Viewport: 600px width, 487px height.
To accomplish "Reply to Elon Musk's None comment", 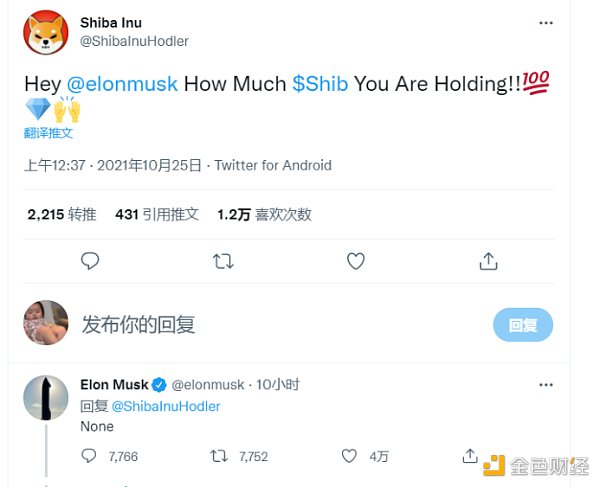I will tap(90, 456).
